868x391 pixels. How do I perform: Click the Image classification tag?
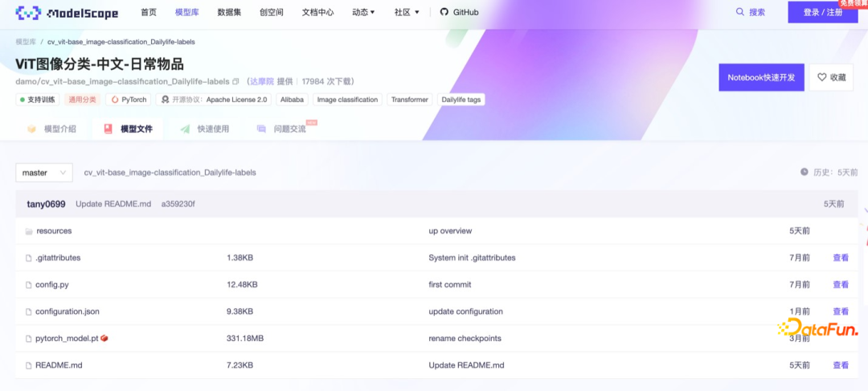[x=347, y=100]
